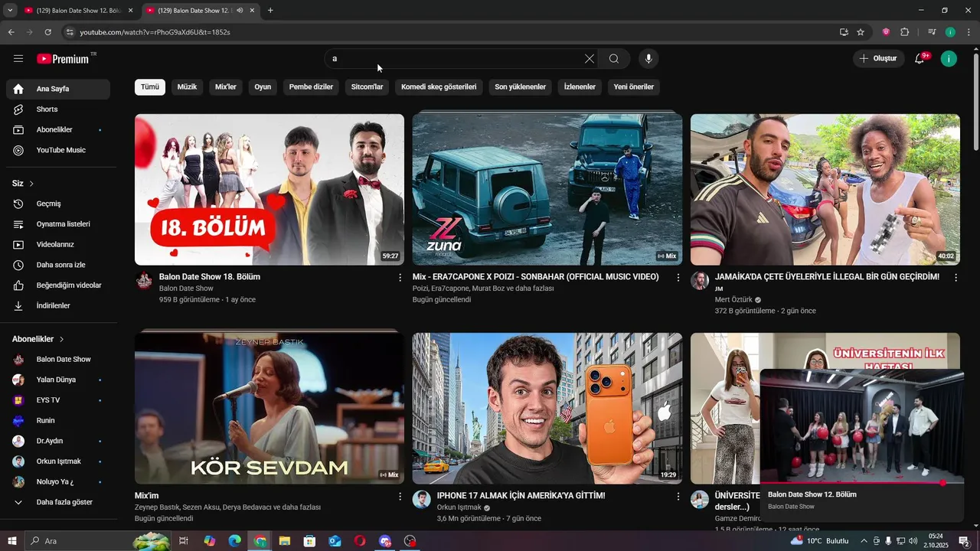Open more options for Sonbahar mix
Viewport: 980px width, 551px height.
pyautogui.click(x=678, y=278)
